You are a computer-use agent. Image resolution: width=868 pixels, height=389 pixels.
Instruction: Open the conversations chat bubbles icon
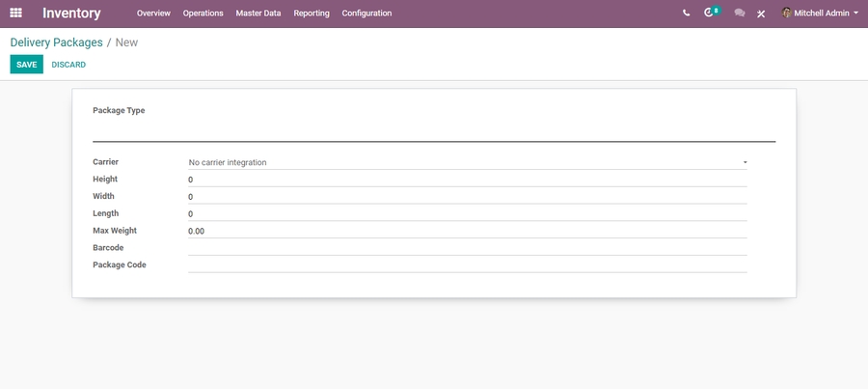point(739,14)
